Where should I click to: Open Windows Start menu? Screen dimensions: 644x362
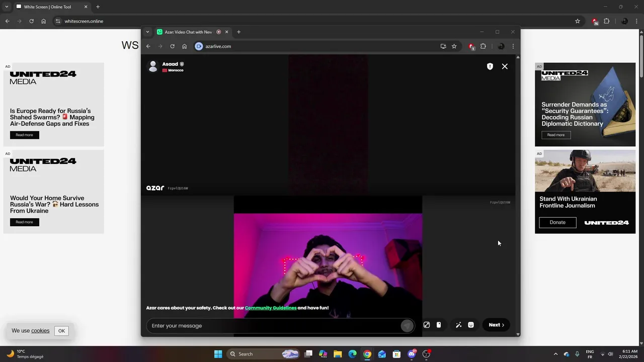click(x=218, y=354)
